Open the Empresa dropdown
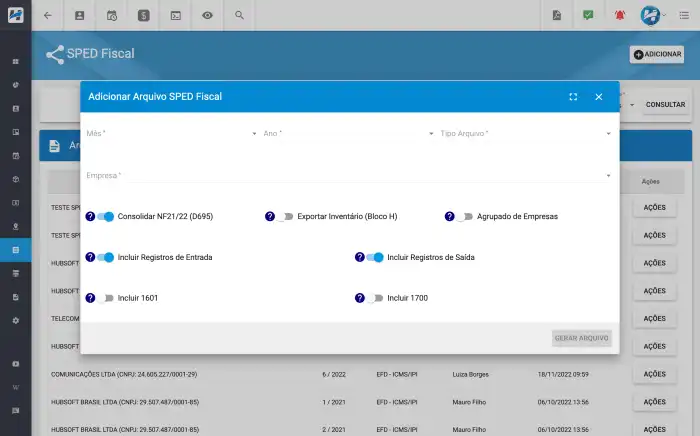The width and height of the screenshot is (700, 436). 349,175
